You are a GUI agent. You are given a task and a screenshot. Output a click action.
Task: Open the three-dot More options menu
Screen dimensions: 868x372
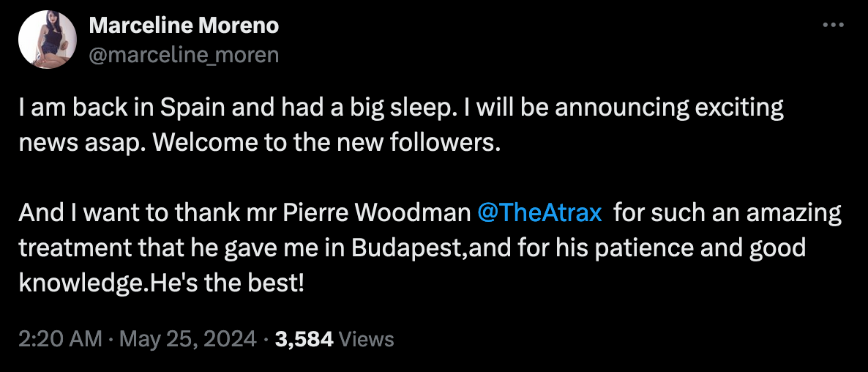pos(834,25)
